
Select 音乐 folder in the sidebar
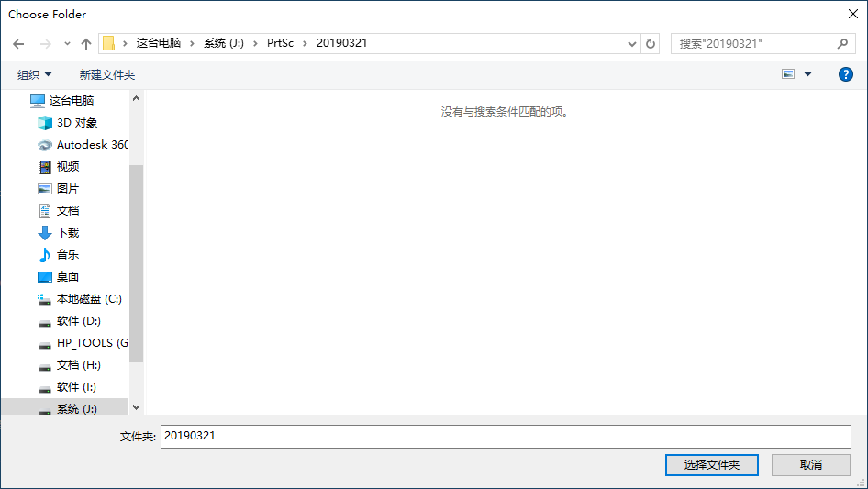click(x=68, y=254)
